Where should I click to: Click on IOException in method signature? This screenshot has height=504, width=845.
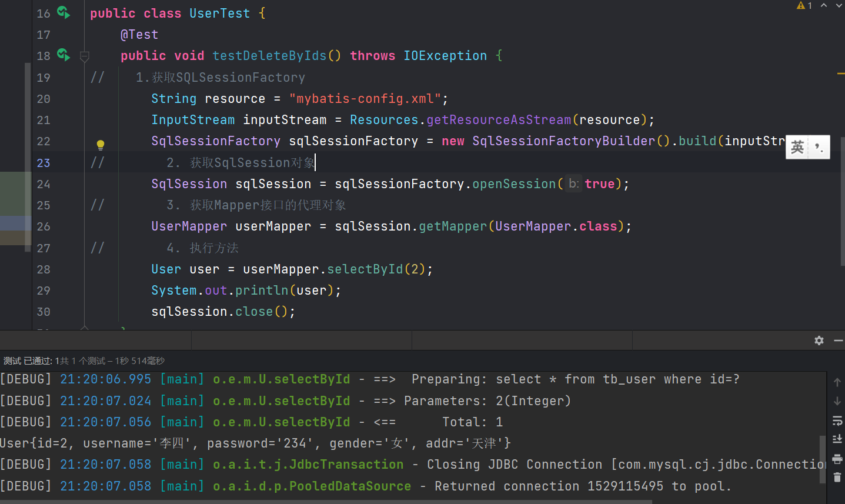[x=445, y=56]
